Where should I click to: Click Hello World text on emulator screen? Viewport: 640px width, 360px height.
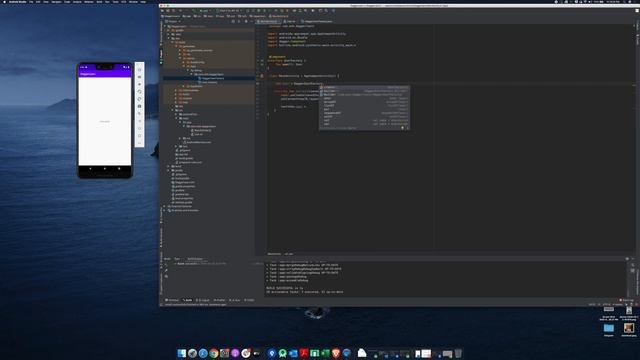(x=104, y=121)
